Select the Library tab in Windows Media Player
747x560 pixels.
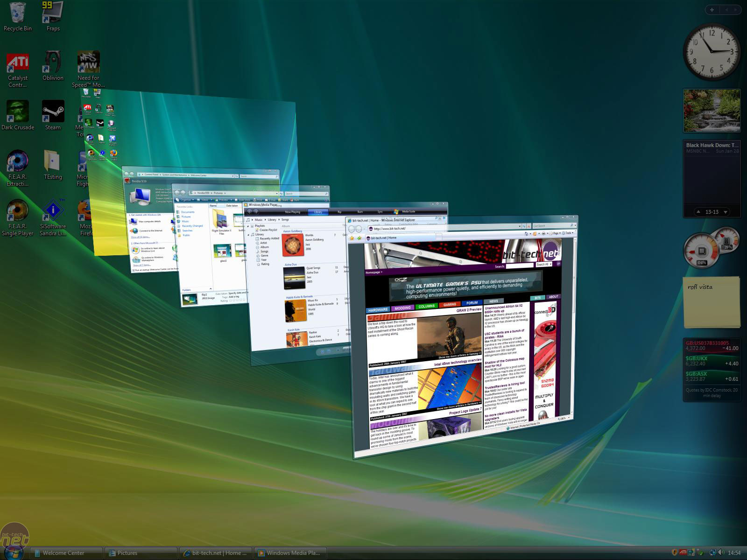[318, 212]
